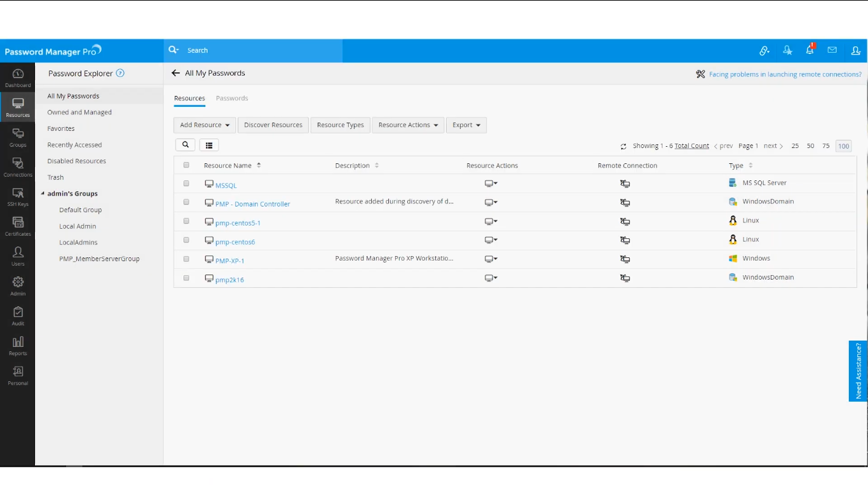Go to Certificates in left sidebar
The image size is (868, 488).
click(18, 226)
